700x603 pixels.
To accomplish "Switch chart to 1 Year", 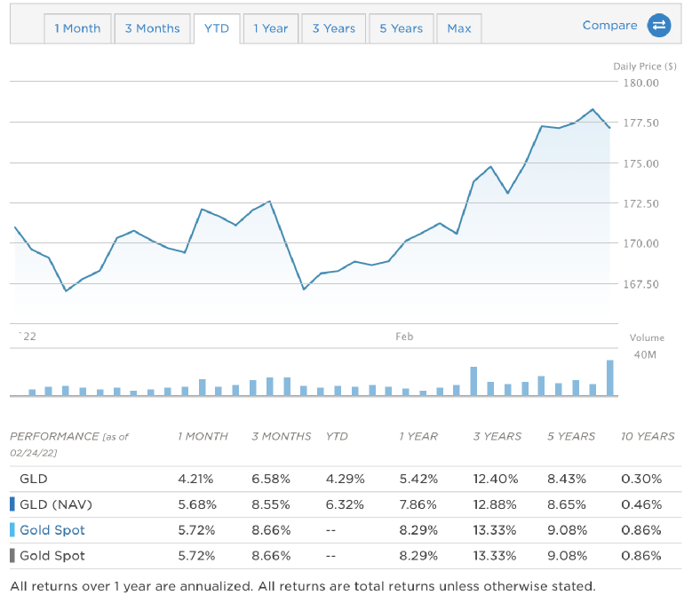I will pos(271,28).
